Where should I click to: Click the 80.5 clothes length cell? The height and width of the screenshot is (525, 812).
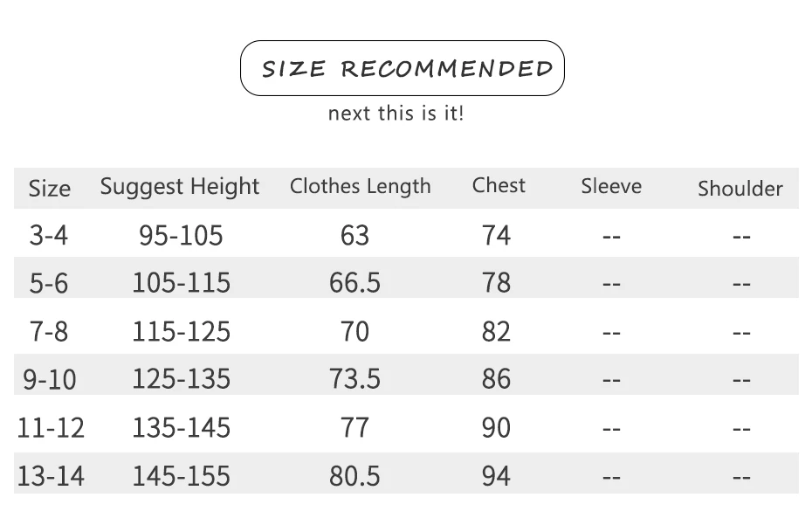click(354, 476)
